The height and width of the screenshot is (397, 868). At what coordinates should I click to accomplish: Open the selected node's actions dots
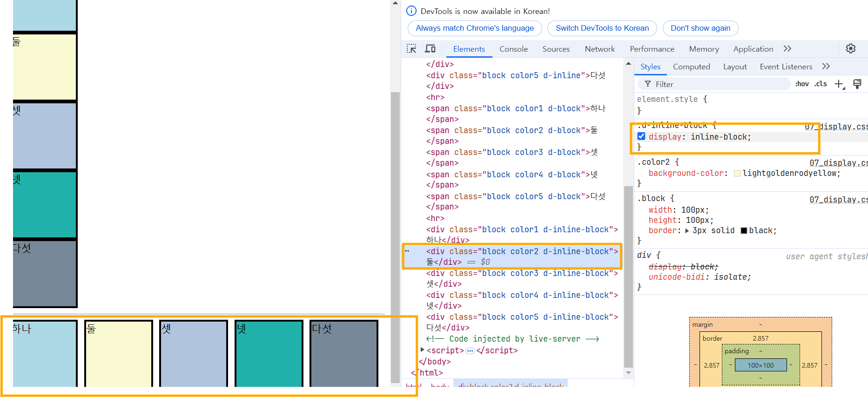point(407,251)
